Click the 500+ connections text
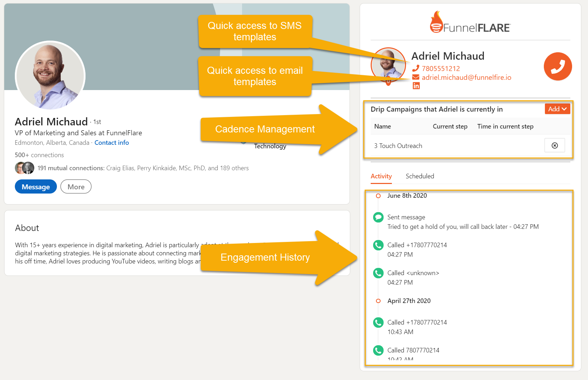The height and width of the screenshot is (380, 588). tap(39, 155)
